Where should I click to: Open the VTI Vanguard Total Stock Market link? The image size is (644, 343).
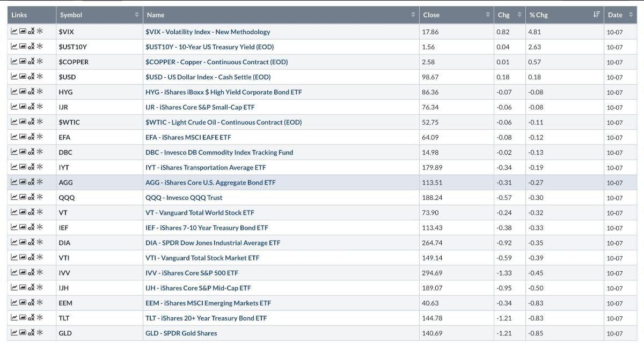202,258
